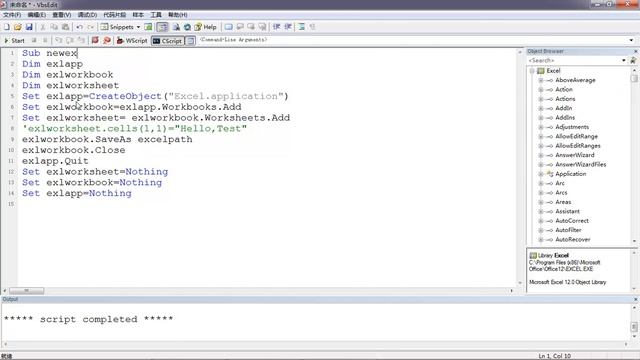Close the Output panel
The image size is (640, 360).
(x=636, y=300)
